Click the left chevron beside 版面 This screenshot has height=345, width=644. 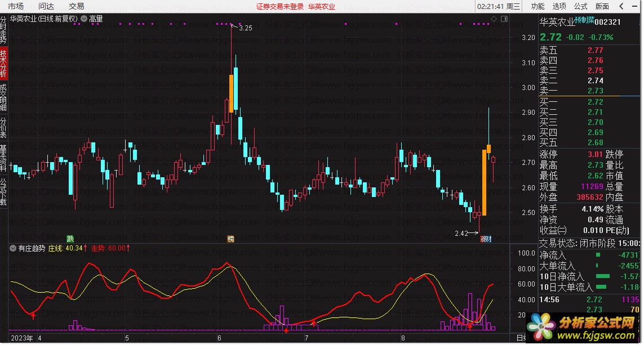tap(621, 6)
